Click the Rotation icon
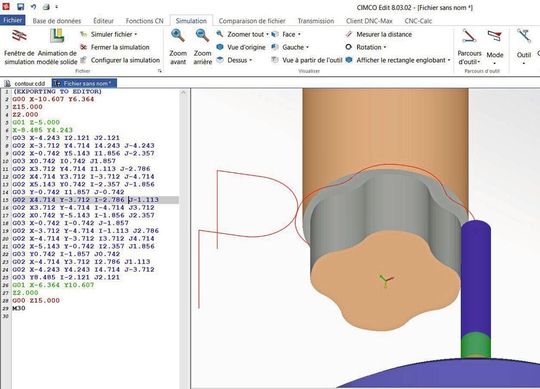The image size is (540, 389). (x=349, y=47)
